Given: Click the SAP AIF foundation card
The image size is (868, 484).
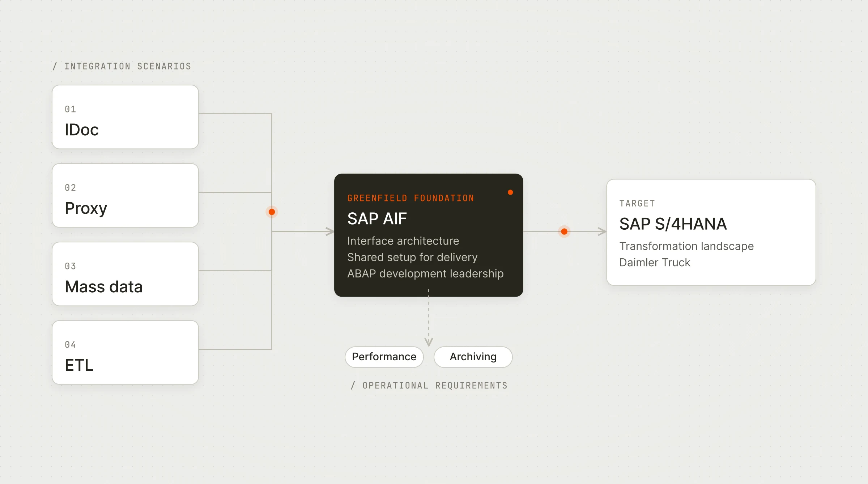Looking at the screenshot, I should (429, 235).
